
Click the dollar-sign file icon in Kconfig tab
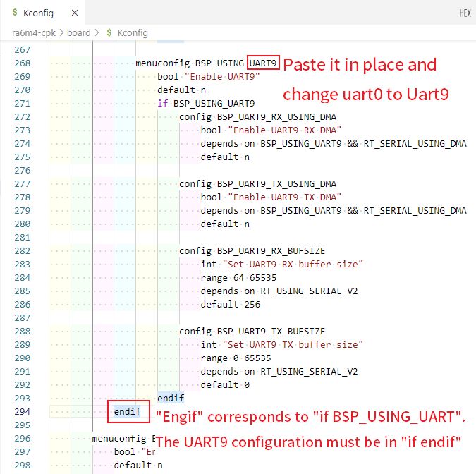15,13
